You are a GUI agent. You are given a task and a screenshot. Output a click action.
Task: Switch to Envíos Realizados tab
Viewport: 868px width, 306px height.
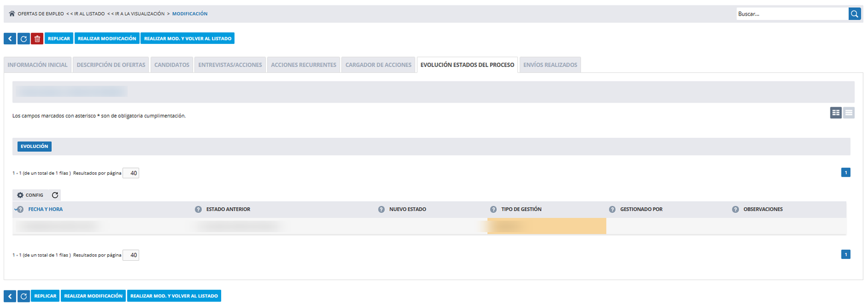(x=550, y=65)
